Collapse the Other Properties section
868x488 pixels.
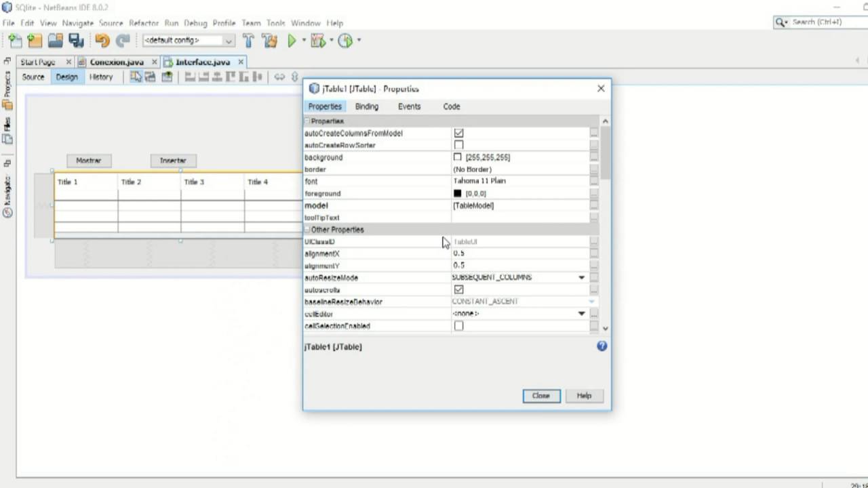(x=307, y=230)
